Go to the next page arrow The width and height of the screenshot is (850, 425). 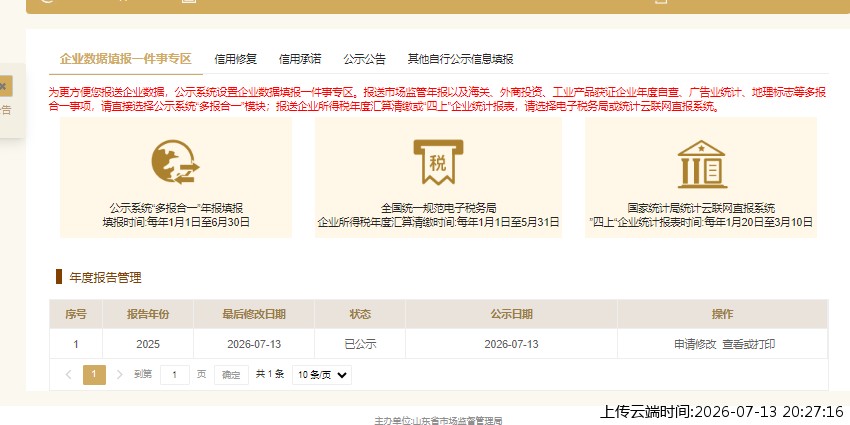(120, 375)
